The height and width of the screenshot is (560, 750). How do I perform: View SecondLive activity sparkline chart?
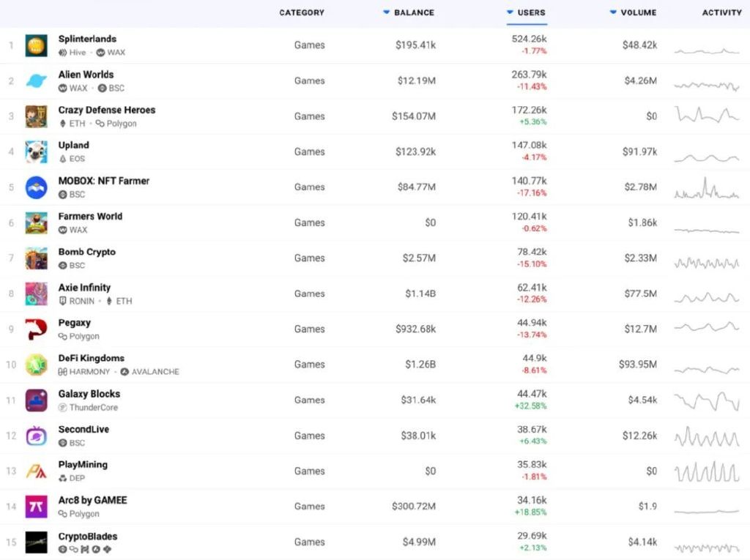[x=707, y=436]
